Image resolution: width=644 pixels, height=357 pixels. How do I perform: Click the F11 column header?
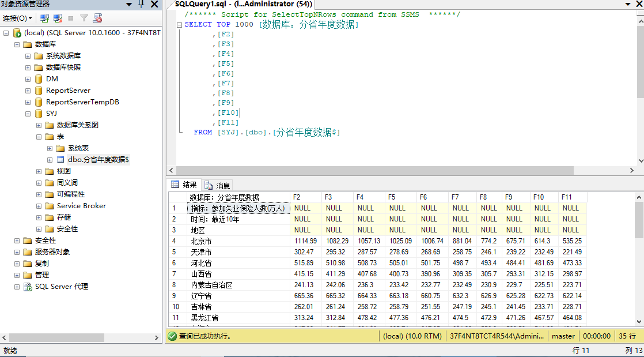[573, 197]
